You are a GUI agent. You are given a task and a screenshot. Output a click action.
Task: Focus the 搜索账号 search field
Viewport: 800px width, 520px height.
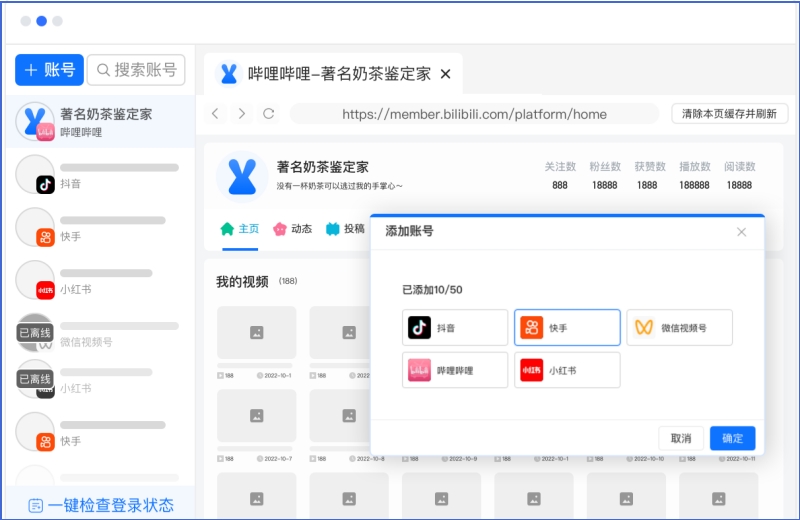pos(136,70)
